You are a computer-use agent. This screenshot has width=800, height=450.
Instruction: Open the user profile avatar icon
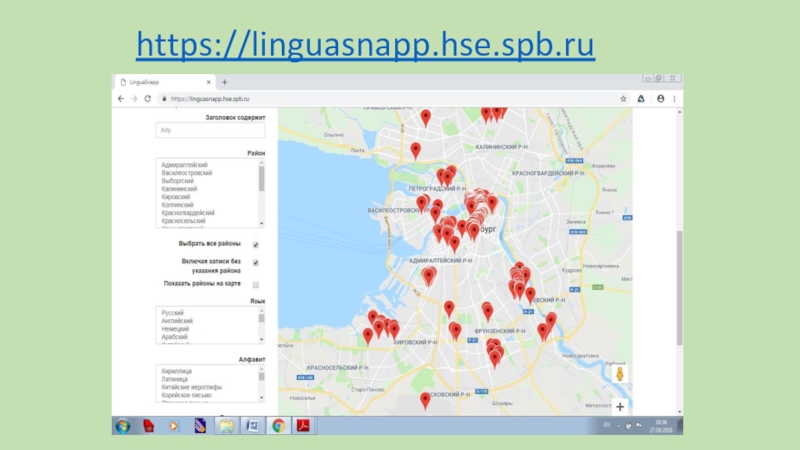click(x=660, y=99)
